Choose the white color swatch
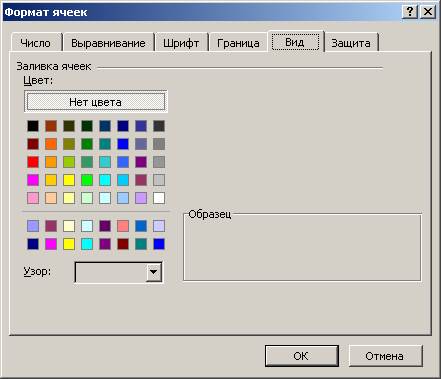 pyautogui.click(x=159, y=198)
